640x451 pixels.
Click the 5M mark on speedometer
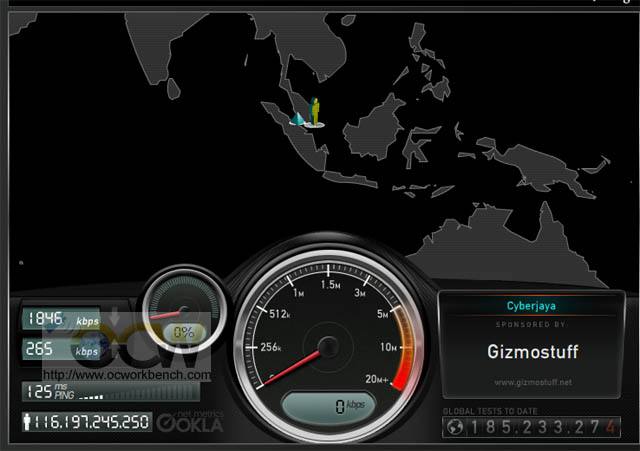point(383,314)
